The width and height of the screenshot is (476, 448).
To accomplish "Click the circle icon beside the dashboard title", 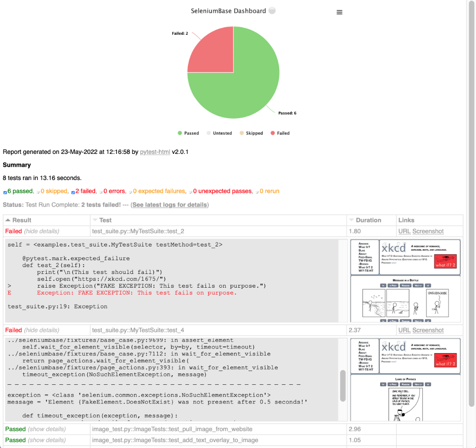I will tap(272, 10).
